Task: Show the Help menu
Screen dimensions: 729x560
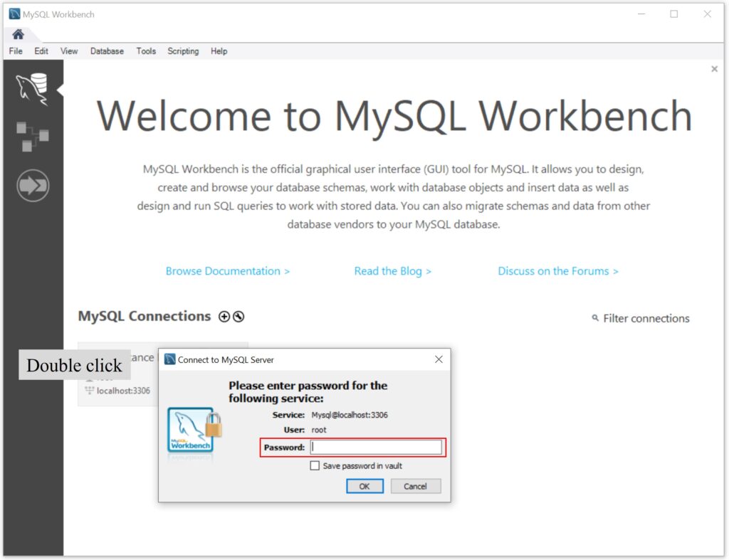Action: coord(219,51)
